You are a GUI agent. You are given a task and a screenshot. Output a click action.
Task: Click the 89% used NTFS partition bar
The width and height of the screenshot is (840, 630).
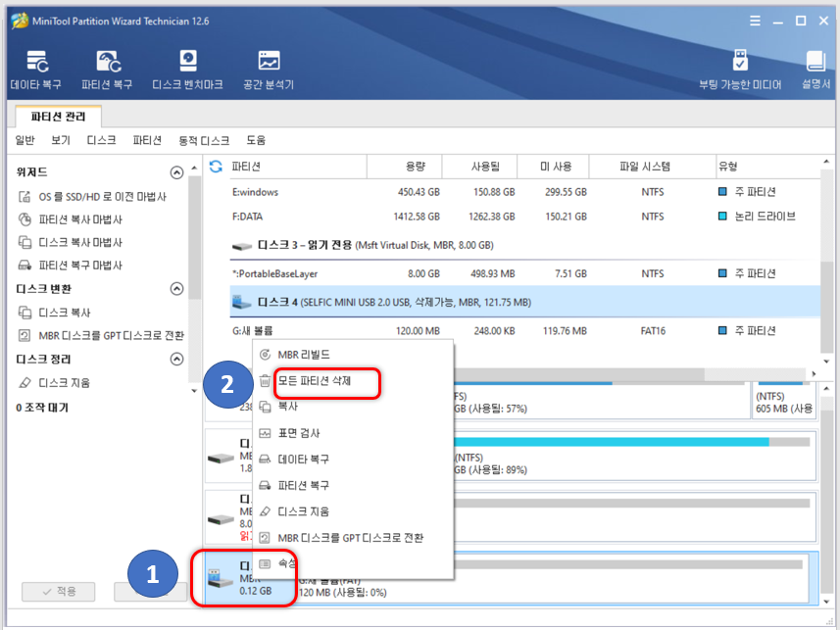(634, 456)
